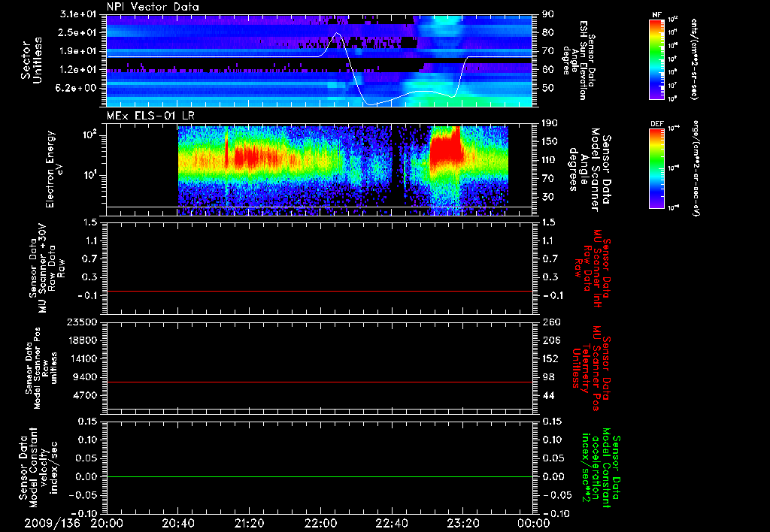Click the green constant velocity trace line
770x532 pixels.
tap(319, 476)
